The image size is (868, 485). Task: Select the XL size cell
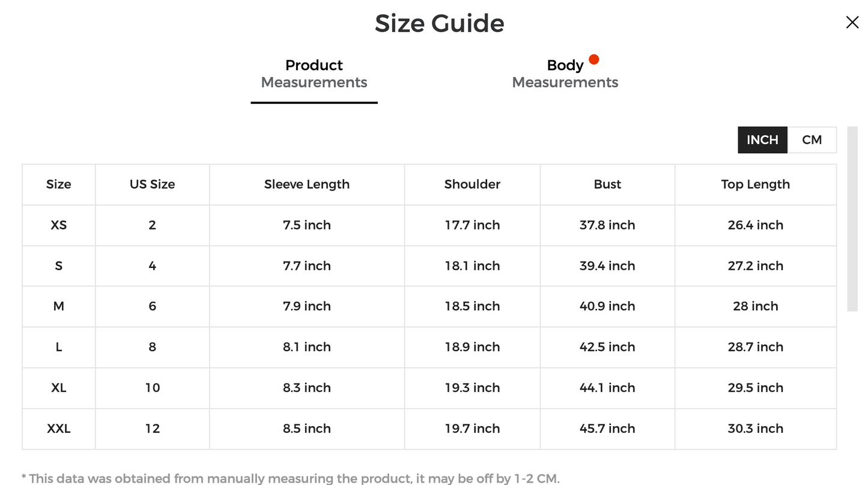(x=59, y=388)
